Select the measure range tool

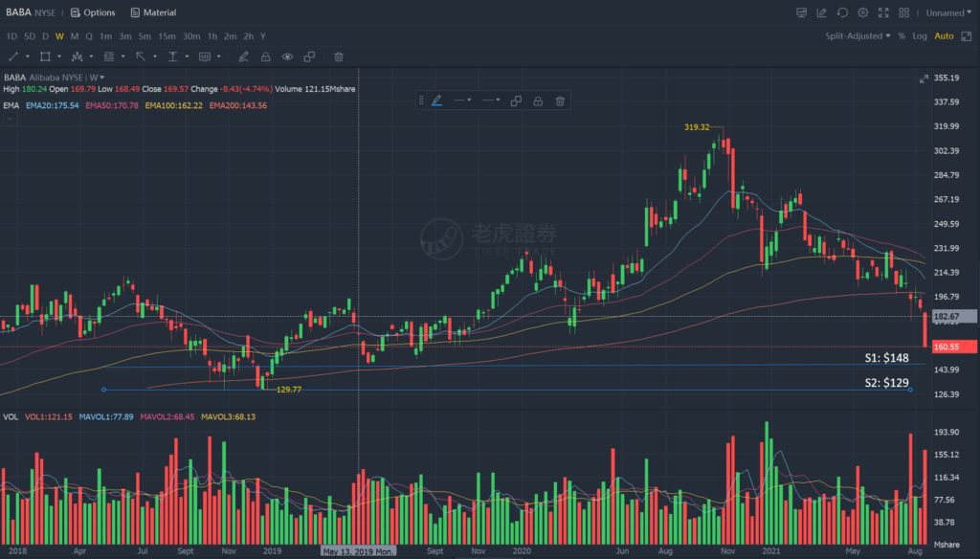coord(172,56)
